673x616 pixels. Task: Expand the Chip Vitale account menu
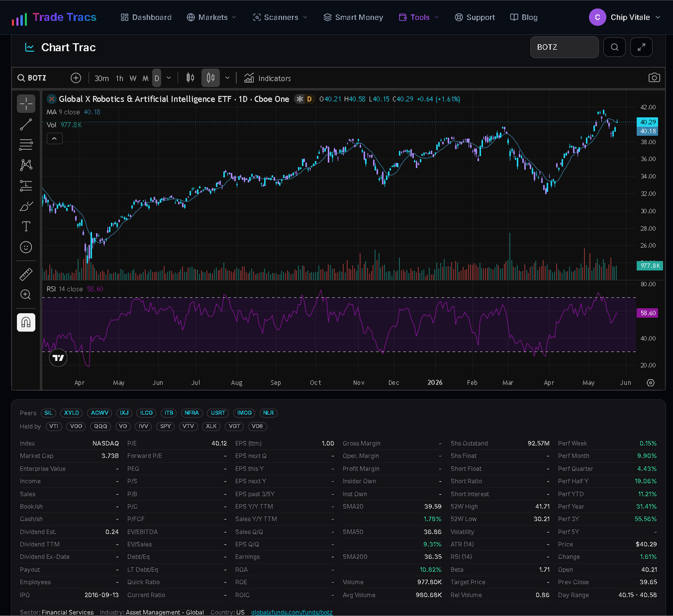pos(625,17)
